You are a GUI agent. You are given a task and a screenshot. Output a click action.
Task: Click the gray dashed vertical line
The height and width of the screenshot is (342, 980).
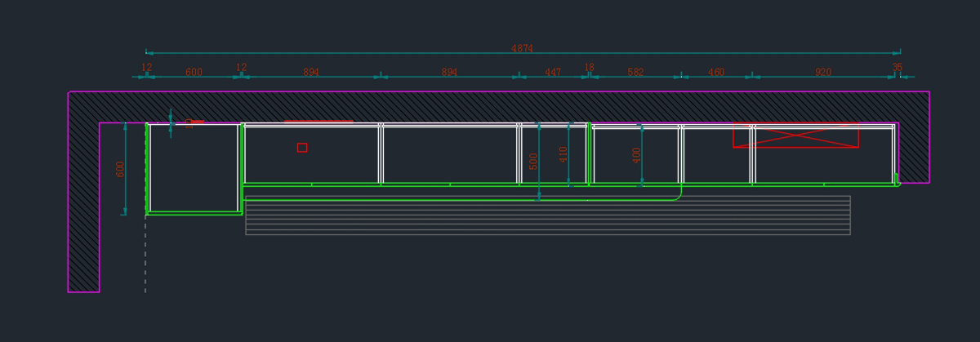[x=145, y=253]
